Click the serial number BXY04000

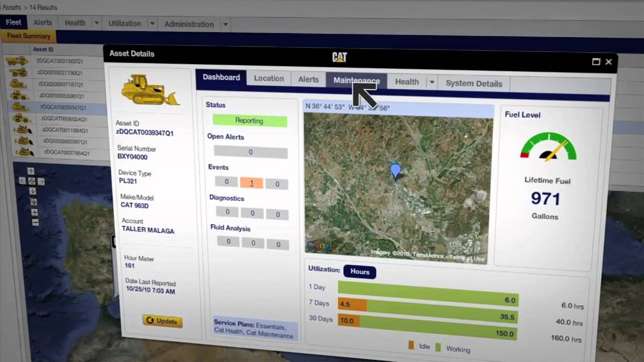tap(132, 157)
